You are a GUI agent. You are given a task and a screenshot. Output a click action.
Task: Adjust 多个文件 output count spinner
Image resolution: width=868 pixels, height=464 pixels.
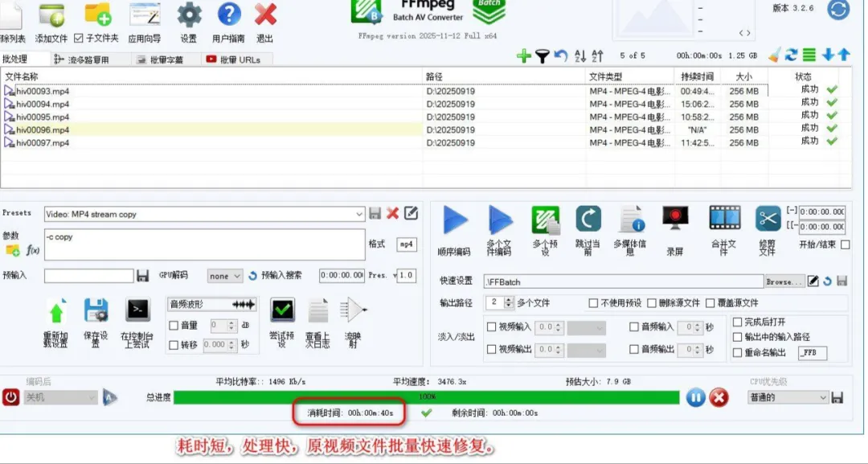[508, 303]
